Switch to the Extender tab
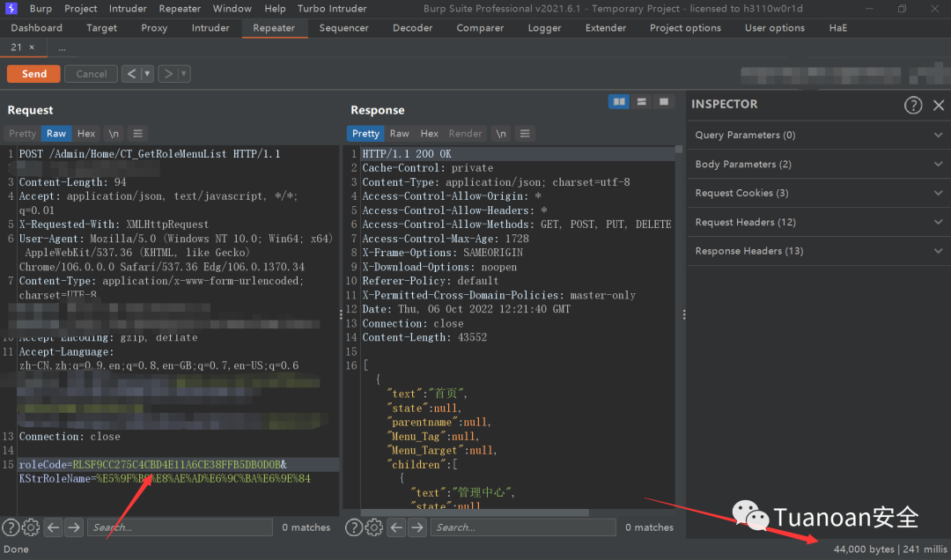The height and width of the screenshot is (560, 951). (605, 28)
